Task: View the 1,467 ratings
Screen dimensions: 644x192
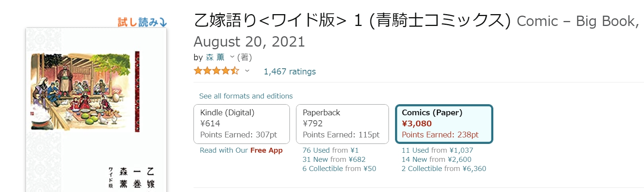Action: pyautogui.click(x=289, y=71)
